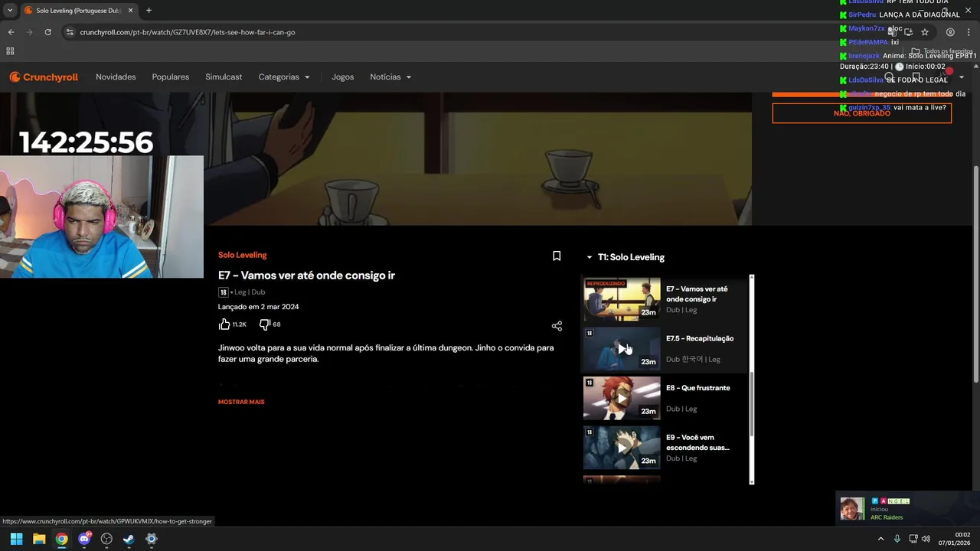
Task: Open E9 episode thumbnail
Action: (622, 448)
